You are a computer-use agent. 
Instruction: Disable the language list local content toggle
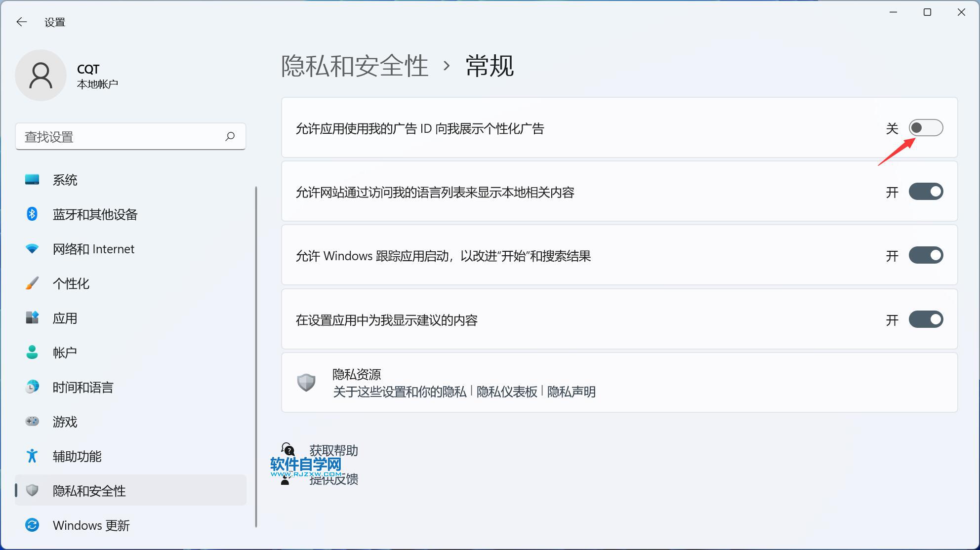click(x=926, y=192)
